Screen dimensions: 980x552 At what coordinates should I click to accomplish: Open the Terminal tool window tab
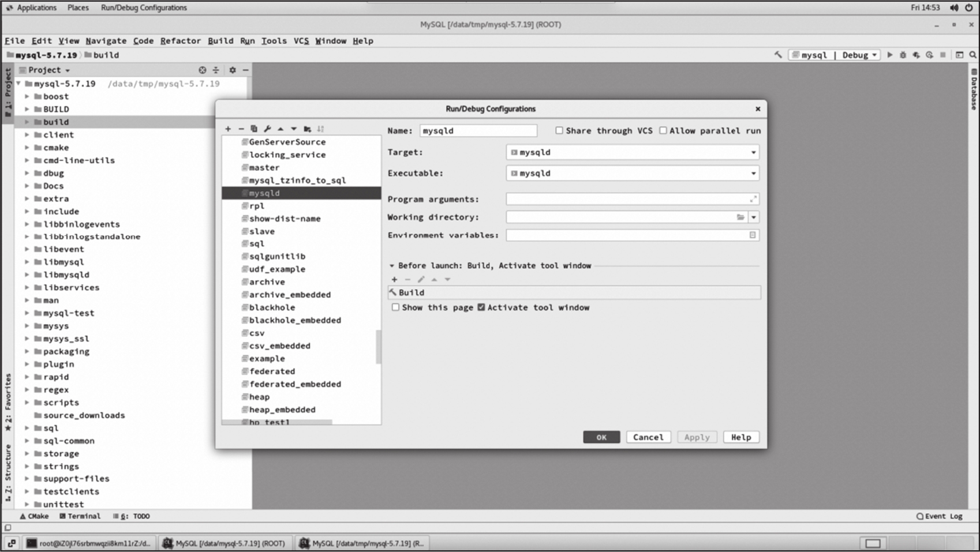pos(80,516)
